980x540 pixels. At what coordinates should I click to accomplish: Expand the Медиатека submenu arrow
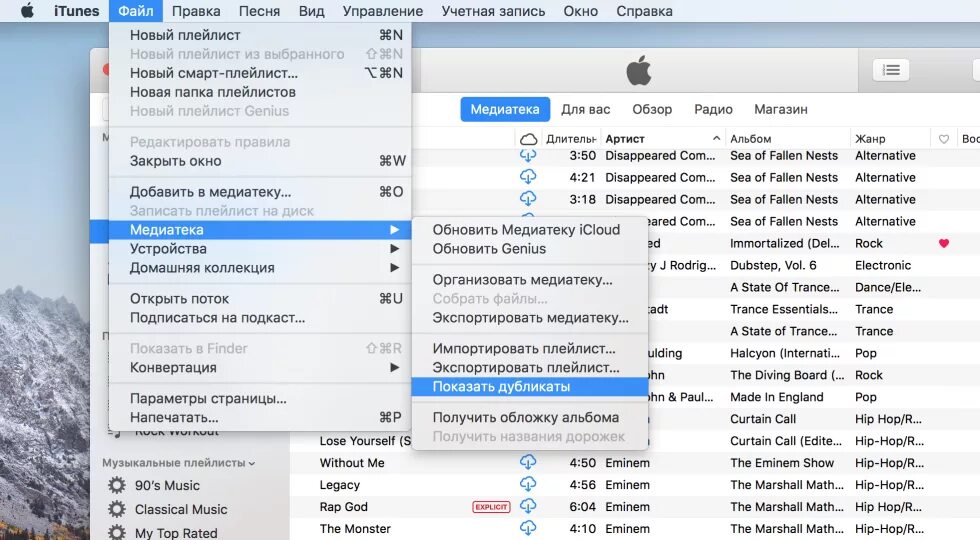click(x=394, y=229)
